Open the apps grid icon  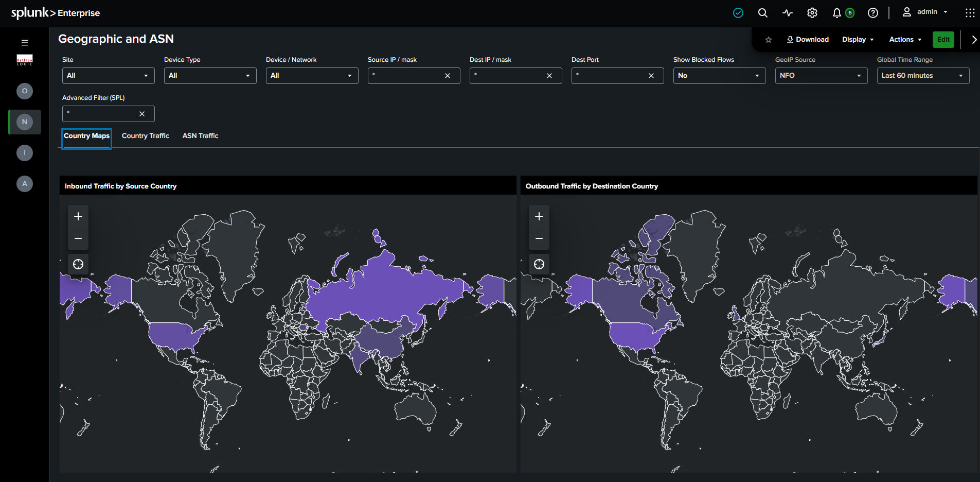(x=970, y=13)
